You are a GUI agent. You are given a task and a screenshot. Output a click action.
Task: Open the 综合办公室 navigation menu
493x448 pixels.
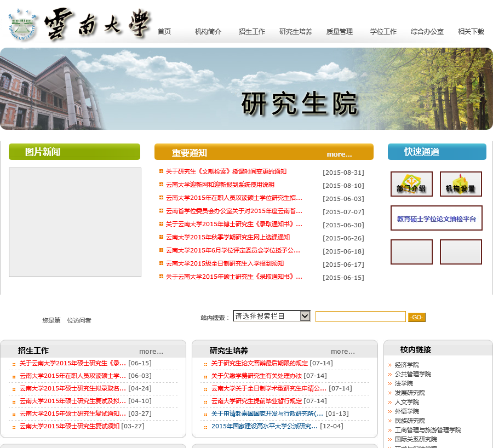coord(427,31)
